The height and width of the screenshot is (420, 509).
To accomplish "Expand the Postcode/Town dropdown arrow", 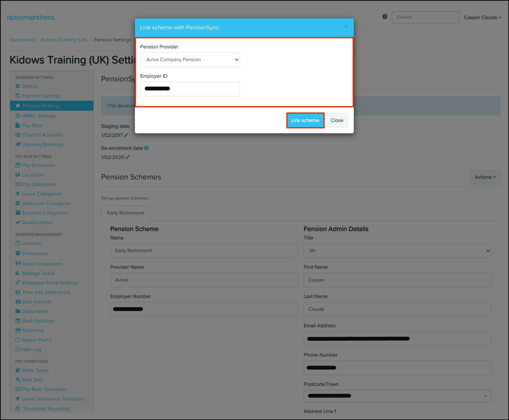I will pyautogui.click(x=485, y=396).
